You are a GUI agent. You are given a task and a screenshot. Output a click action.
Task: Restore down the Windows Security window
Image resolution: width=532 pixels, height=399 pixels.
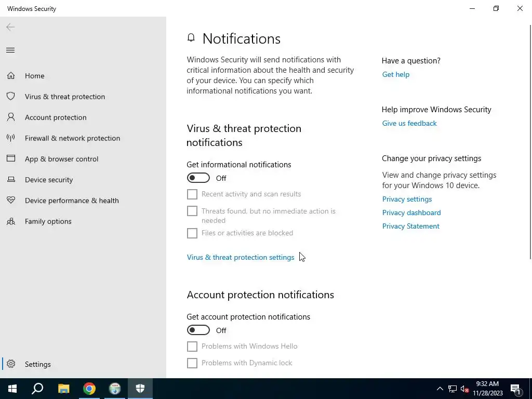[x=496, y=8]
